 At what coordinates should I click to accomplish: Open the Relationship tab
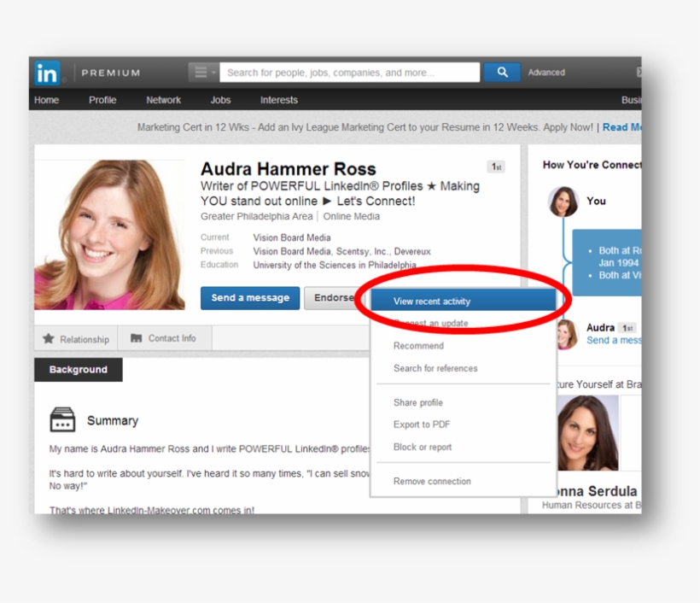[x=76, y=338]
